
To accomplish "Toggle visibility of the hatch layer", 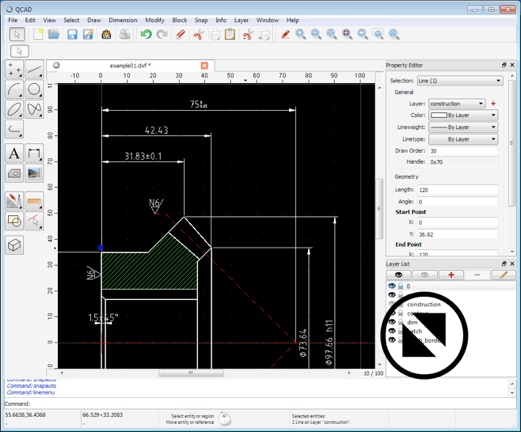I will pos(392,331).
